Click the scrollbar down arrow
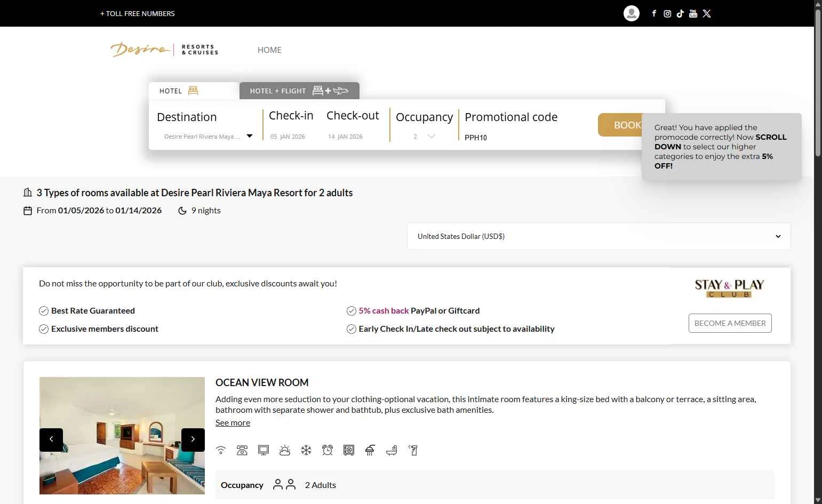Viewport: 822px width, 504px height. click(818, 500)
